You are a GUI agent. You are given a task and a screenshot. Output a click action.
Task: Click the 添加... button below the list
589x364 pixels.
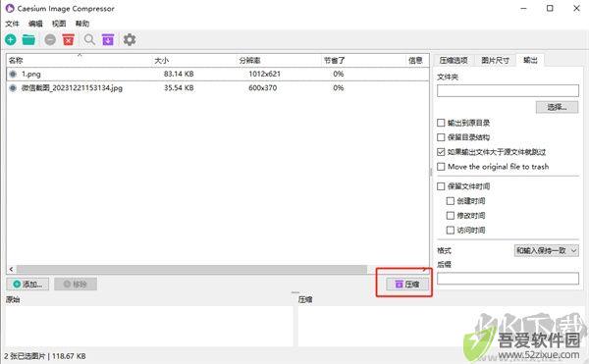[x=27, y=285]
